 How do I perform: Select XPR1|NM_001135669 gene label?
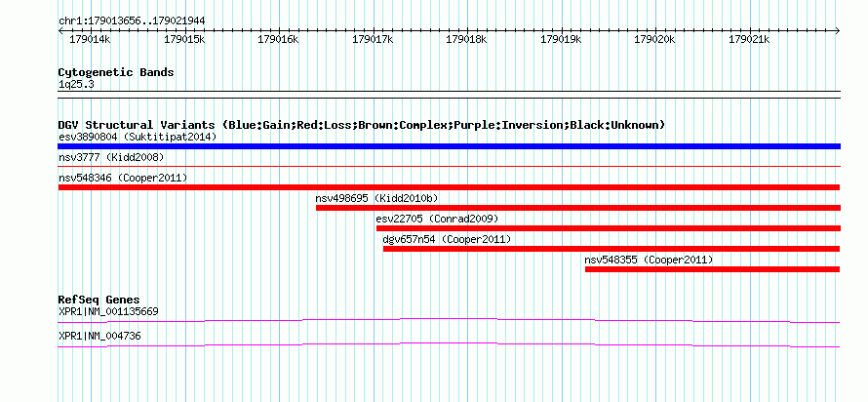108,311
